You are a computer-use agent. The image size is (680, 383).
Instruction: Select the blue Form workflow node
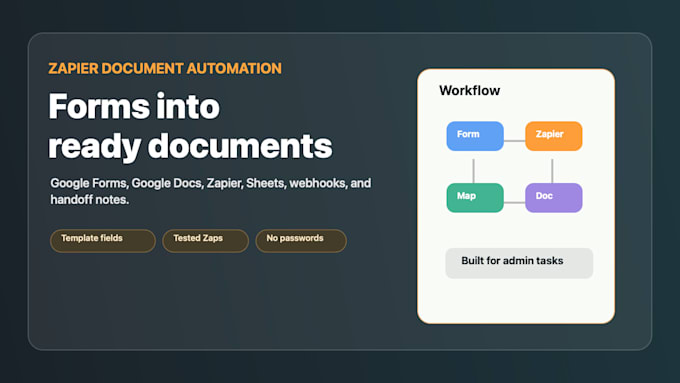click(x=475, y=136)
